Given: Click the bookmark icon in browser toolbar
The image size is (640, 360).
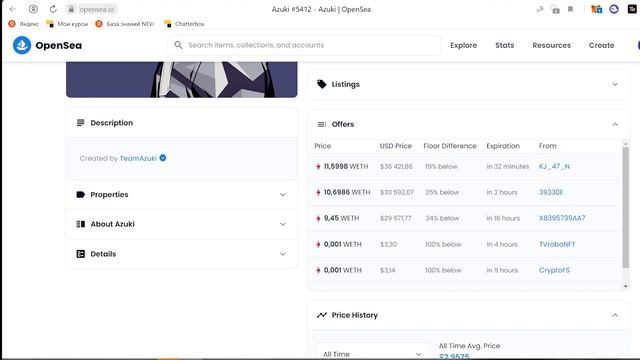Looking at the screenshot, I should 570,9.
